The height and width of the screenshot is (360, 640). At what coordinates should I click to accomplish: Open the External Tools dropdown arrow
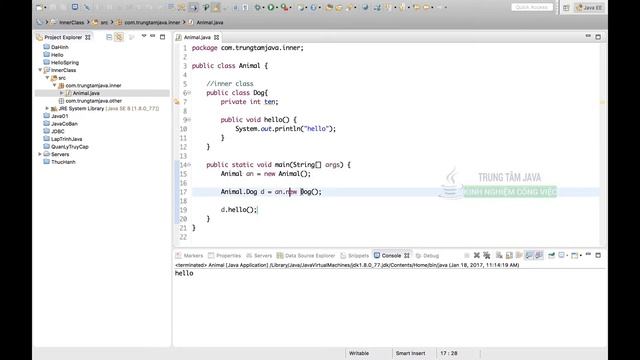tap(290, 7)
